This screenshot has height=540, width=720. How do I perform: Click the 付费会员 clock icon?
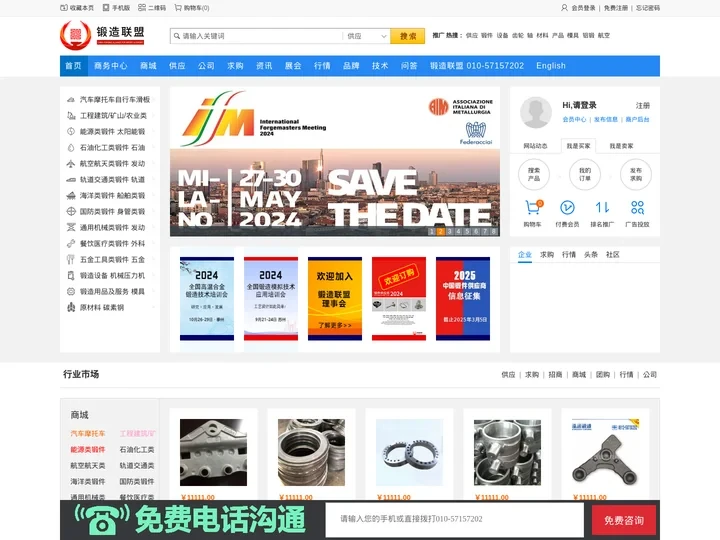[x=567, y=208]
